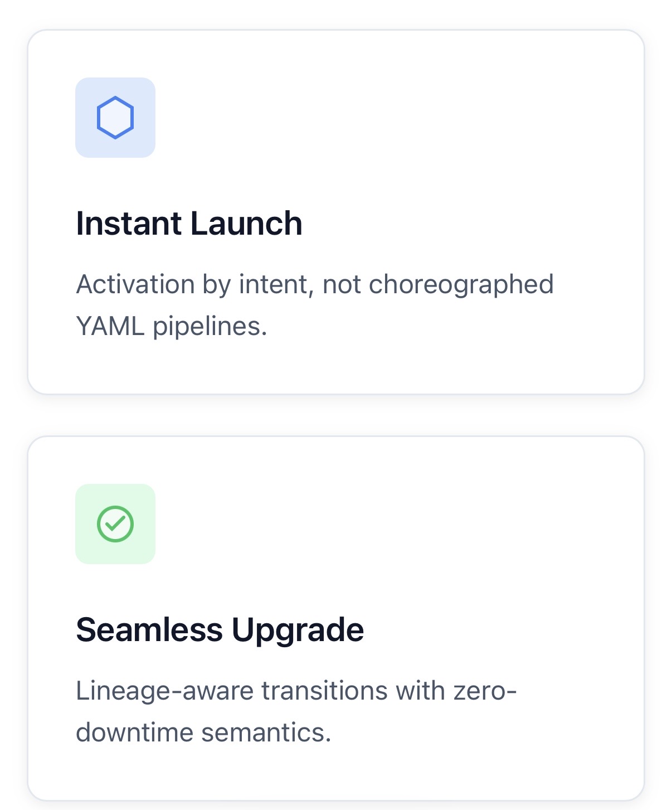Image resolution: width=672 pixels, height=810 pixels.
Task: Click the checkmark inside the light green square
Action: pos(115,523)
